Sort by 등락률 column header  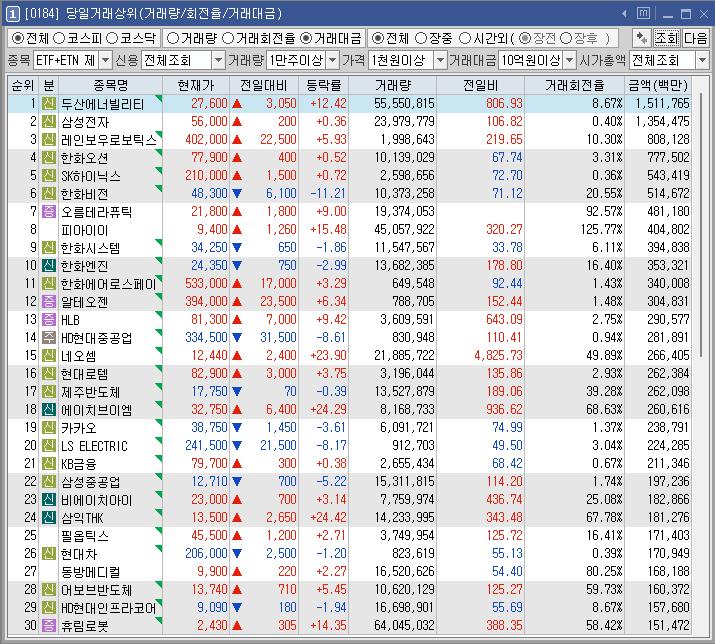pos(323,85)
